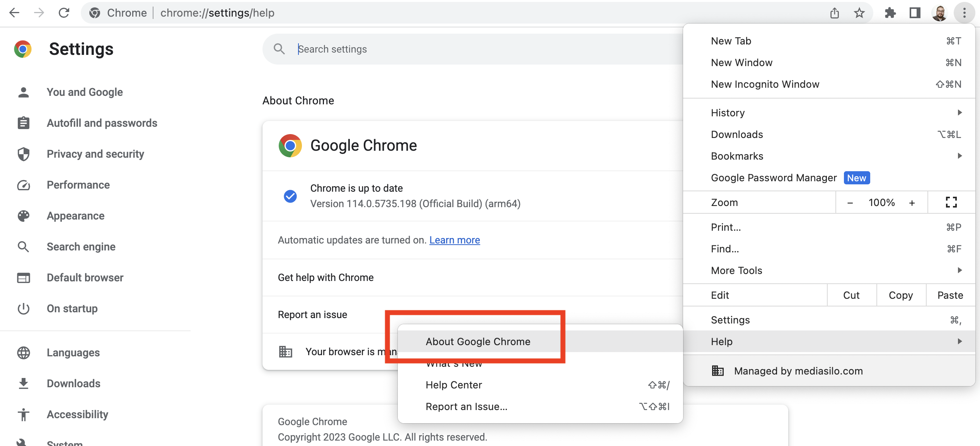Open the share icon in toolbar
The image size is (980, 446).
tap(834, 13)
